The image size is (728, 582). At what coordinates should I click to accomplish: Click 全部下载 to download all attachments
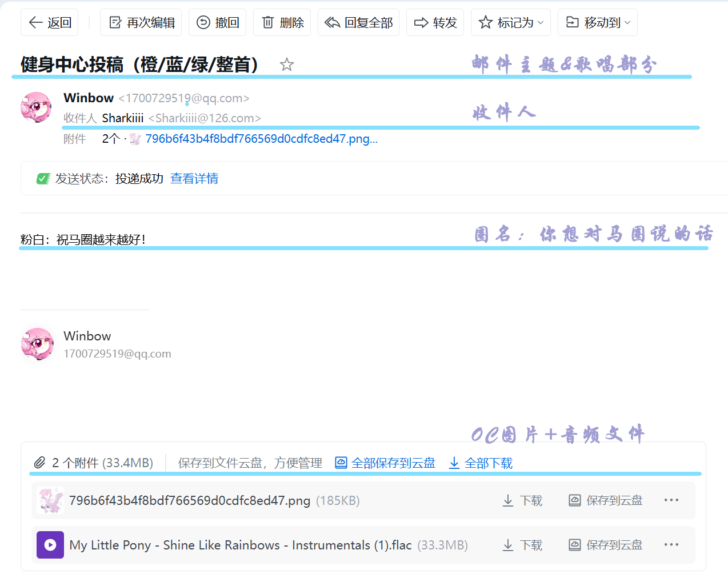pos(481,463)
